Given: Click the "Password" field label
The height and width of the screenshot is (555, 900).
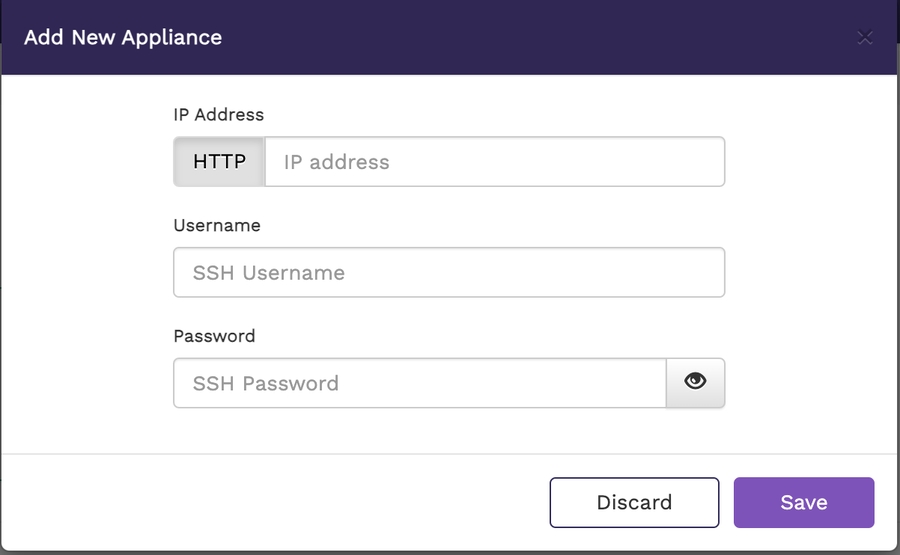Looking at the screenshot, I should point(214,336).
